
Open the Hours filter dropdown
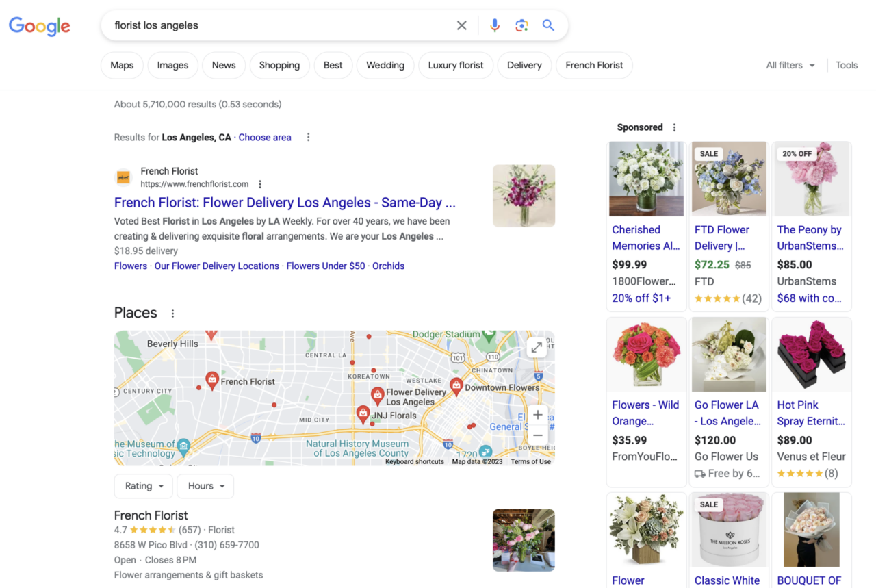(x=205, y=486)
